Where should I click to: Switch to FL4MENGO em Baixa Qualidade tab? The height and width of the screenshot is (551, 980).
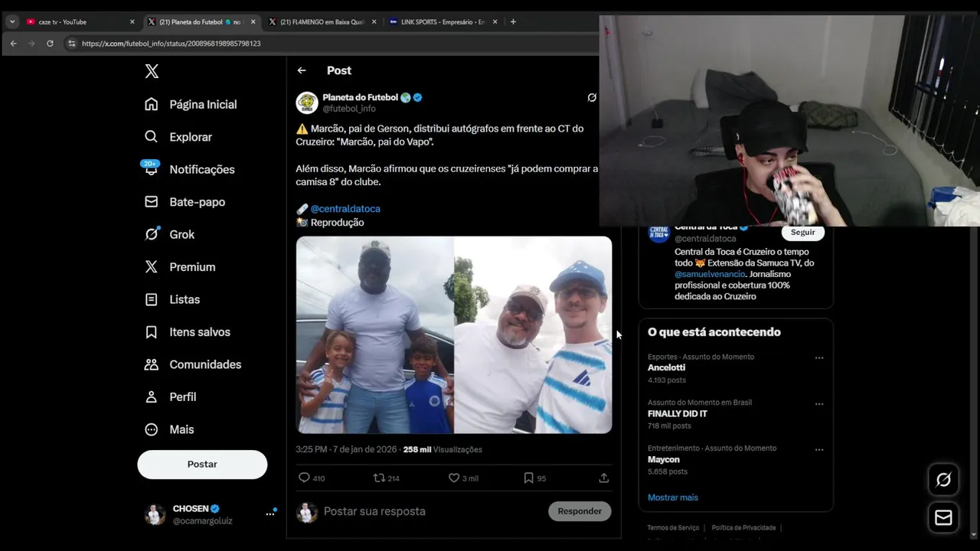pyautogui.click(x=322, y=21)
